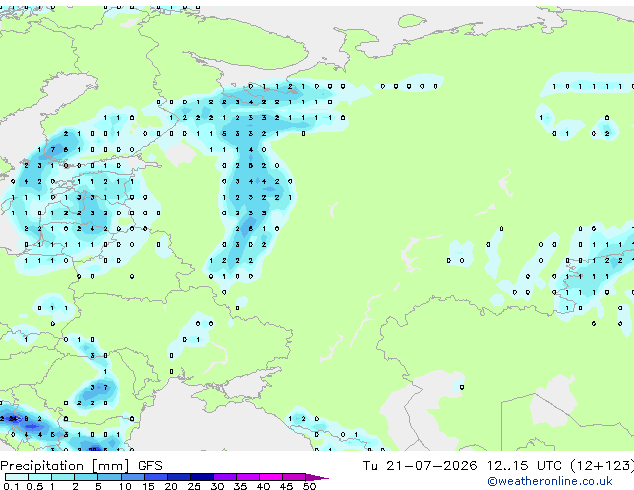Pick the 45–50 mm legend color swatch
Viewport: 634px width, 490px height.
294,477
